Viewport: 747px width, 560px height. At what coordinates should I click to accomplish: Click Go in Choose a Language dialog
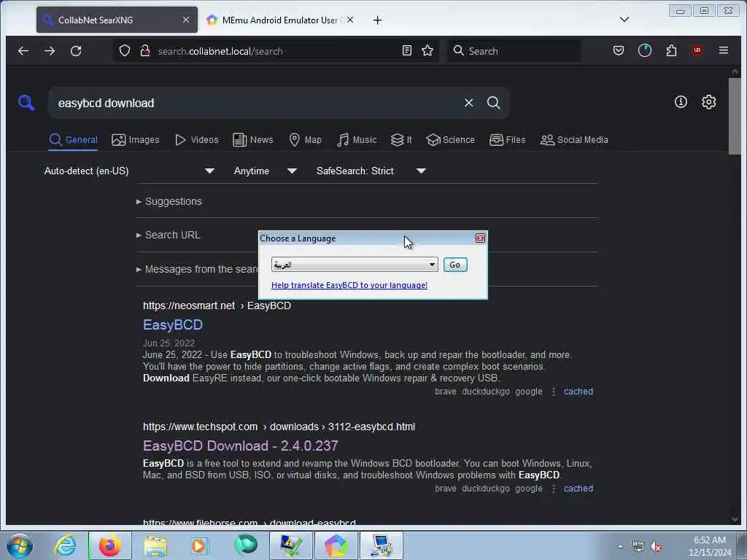point(455,265)
